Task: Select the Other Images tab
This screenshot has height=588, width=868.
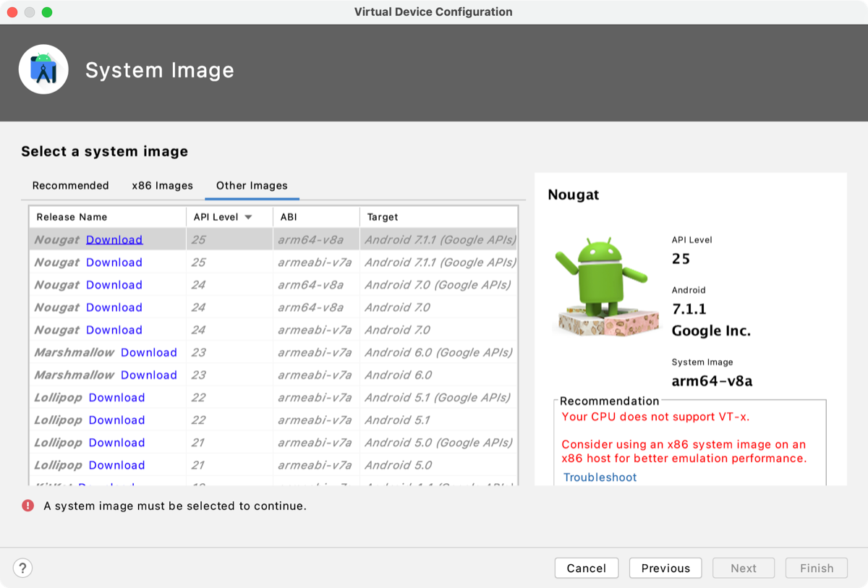Action: coord(252,185)
